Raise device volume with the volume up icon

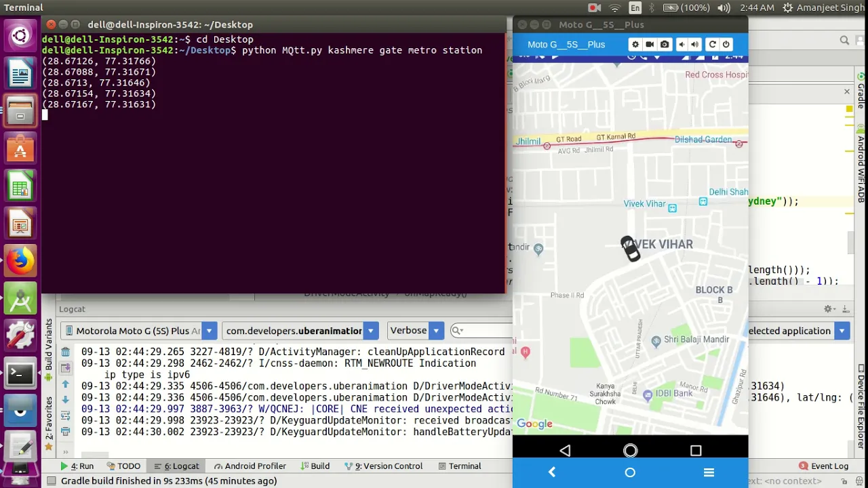695,44
